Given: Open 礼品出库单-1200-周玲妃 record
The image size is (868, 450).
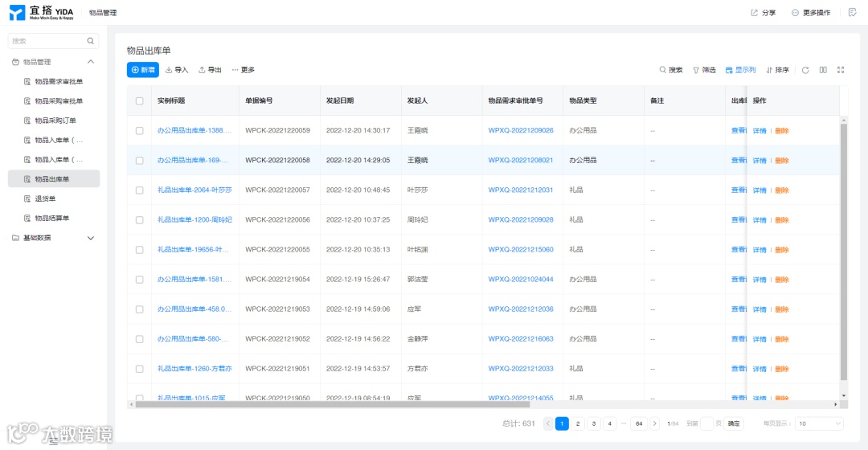Looking at the screenshot, I should pos(194,219).
